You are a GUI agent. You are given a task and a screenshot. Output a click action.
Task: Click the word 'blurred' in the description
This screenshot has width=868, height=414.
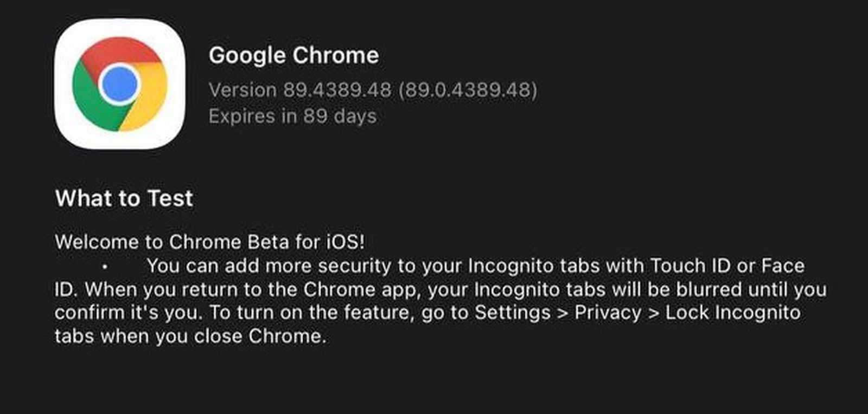pyautogui.click(x=709, y=289)
